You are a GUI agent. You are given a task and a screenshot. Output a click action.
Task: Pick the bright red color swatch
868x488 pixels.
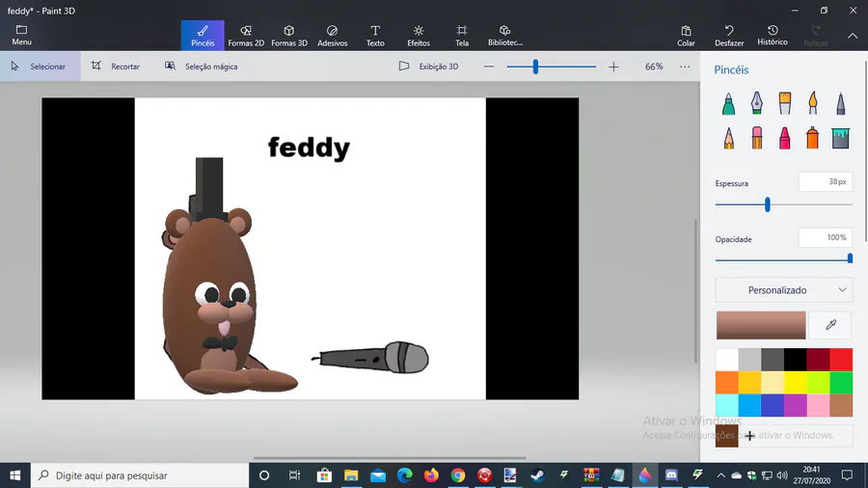coord(841,359)
